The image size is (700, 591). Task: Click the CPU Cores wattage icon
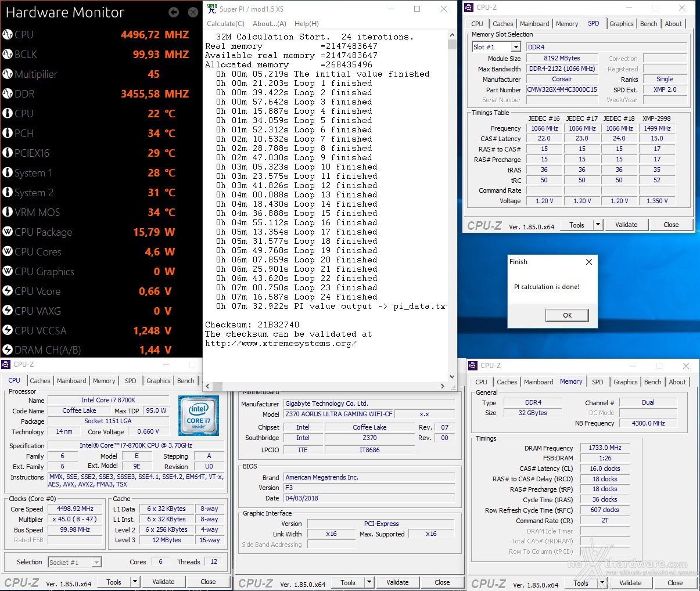coord(8,251)
